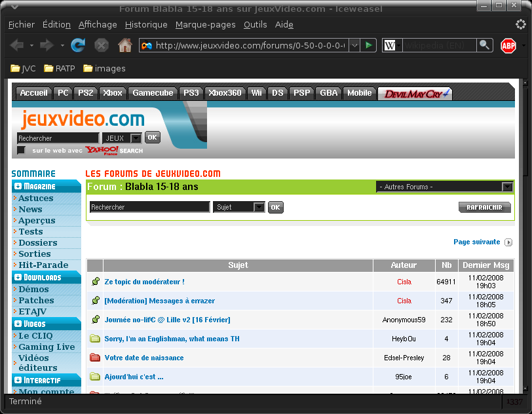Image resolution: width=532 pixels, height=414 pixels.
Task: Open the Adblock Plus dropdown arrow
Action: (x=523, y=45)
